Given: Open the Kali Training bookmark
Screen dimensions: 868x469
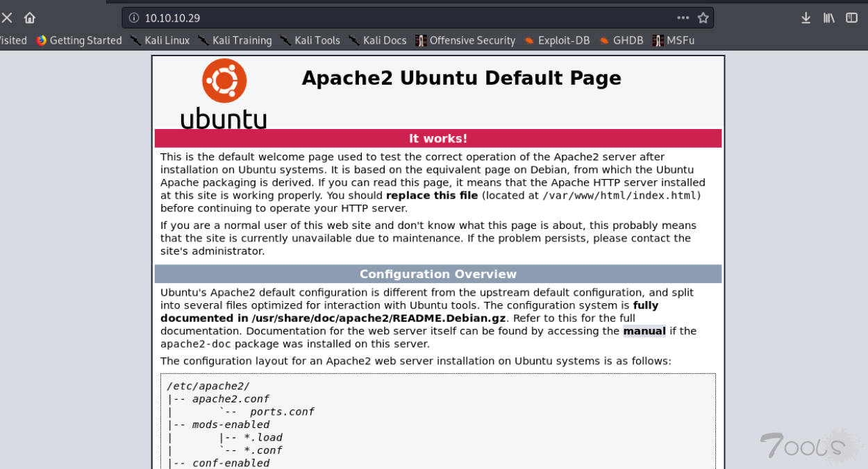Looking at the screenshot, I should click(235, 40).
